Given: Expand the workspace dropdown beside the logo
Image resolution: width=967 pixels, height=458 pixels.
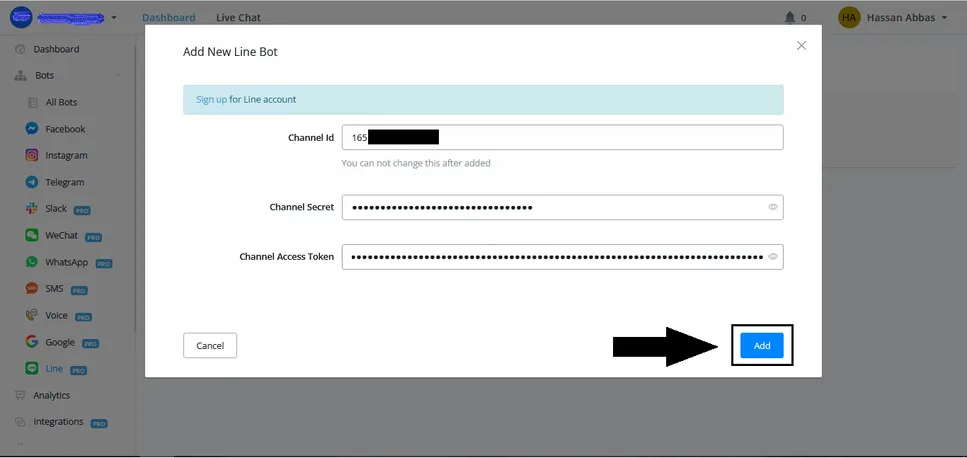Looking at the screenshot, I should (x=113, y=18).
